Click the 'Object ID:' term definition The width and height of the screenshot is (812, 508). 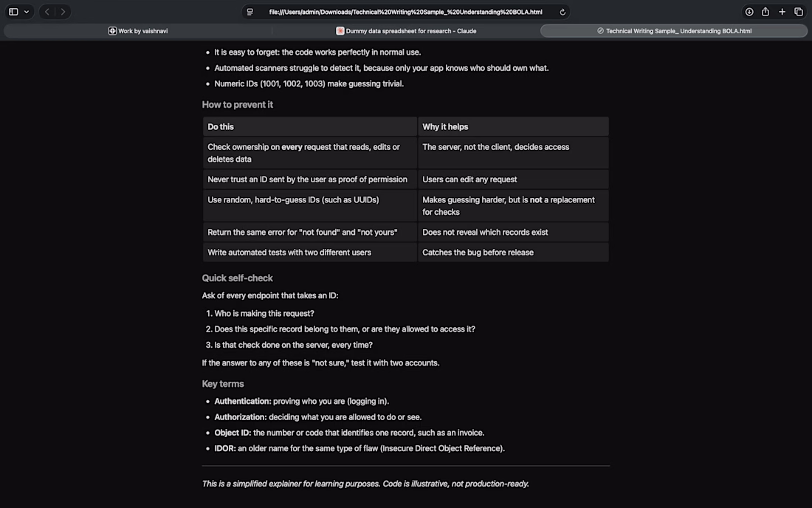(350, 433)
